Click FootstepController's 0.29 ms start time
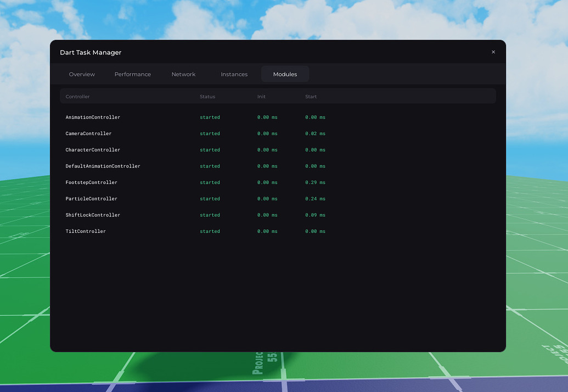This screenshot has height=392, width=568. [x=315, y=183]
